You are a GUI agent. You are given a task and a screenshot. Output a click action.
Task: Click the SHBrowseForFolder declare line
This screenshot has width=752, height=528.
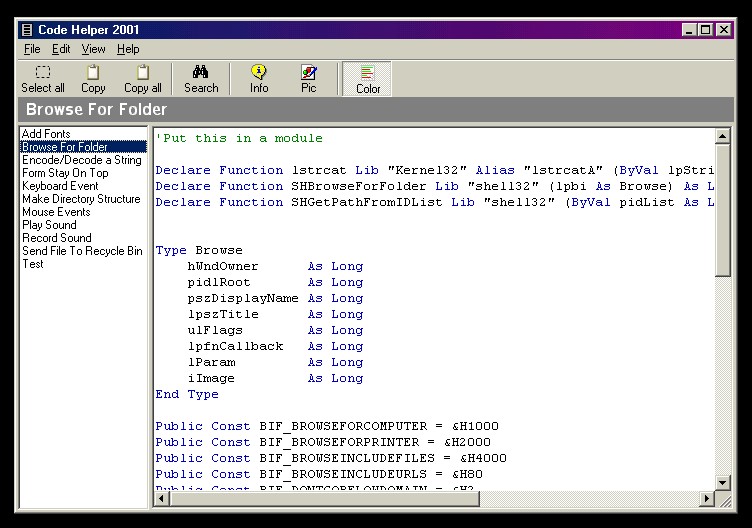pos(435,186)
